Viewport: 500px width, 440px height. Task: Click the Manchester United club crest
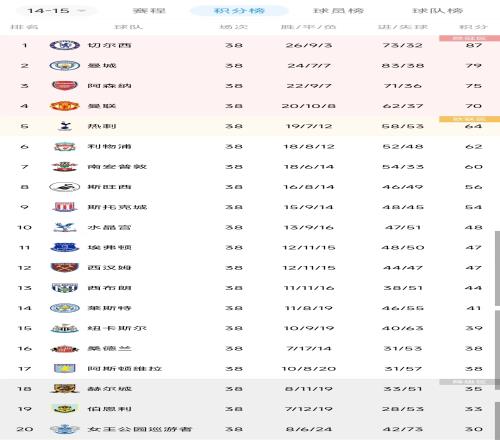click(x=65, y=106)
